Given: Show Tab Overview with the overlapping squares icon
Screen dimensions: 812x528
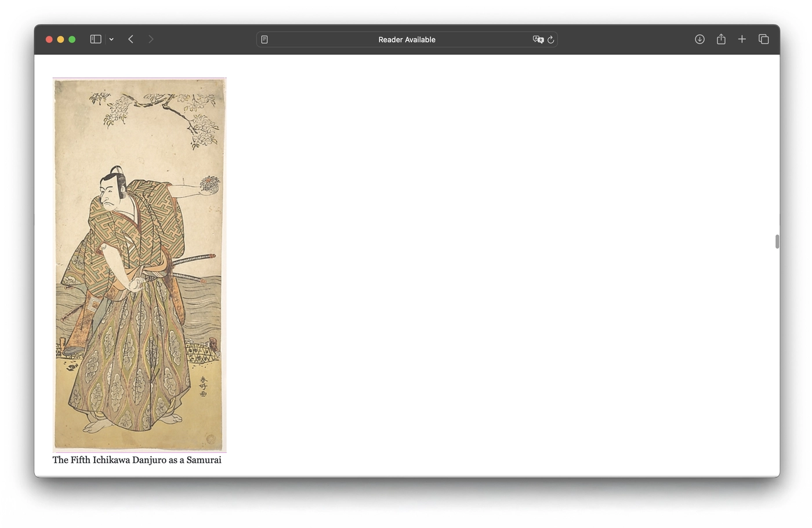Looking at the screenshot, I should (x=763, y=39).
